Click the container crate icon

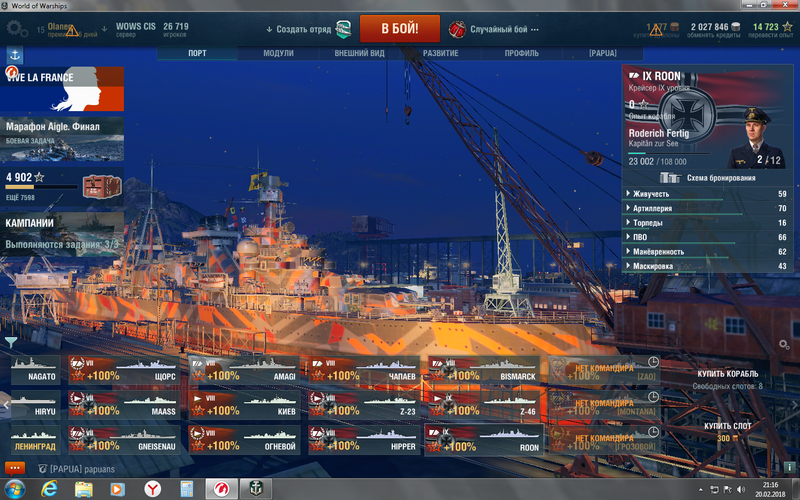click(98, 186)
